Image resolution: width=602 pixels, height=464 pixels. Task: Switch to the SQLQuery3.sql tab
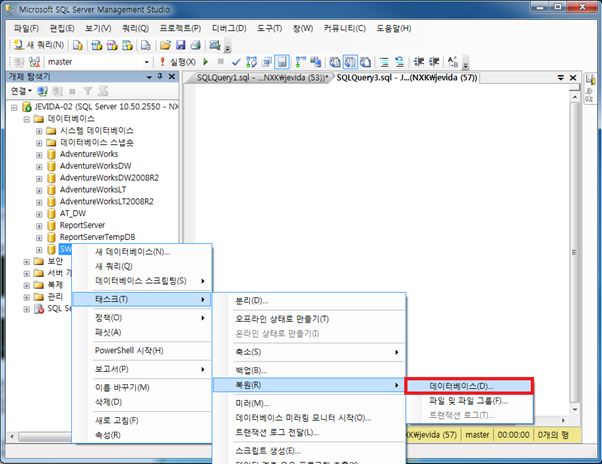[x=407, y=78]
